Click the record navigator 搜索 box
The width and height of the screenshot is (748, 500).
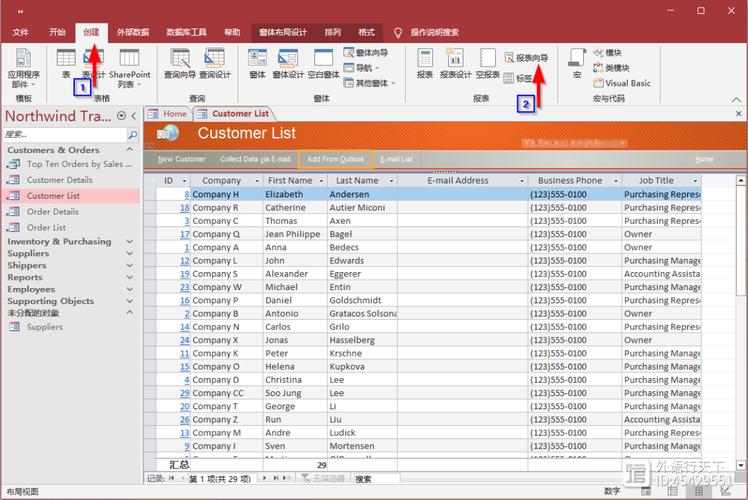pos(375,478)
